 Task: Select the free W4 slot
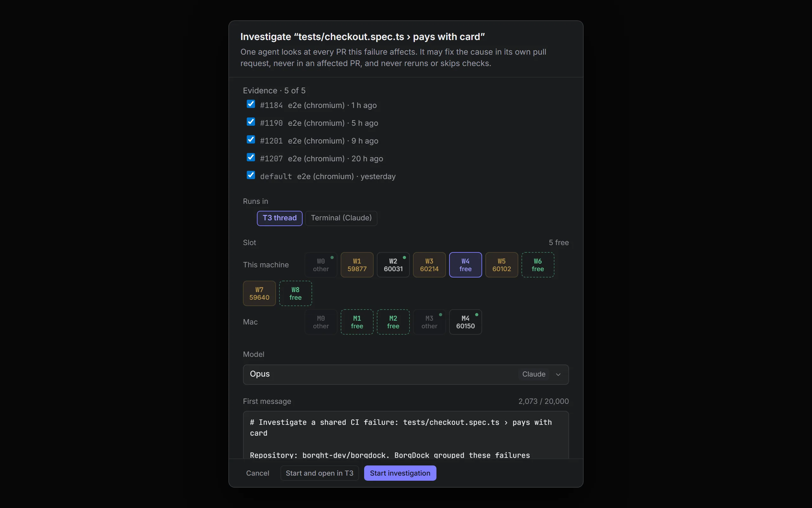click(465, 265)
